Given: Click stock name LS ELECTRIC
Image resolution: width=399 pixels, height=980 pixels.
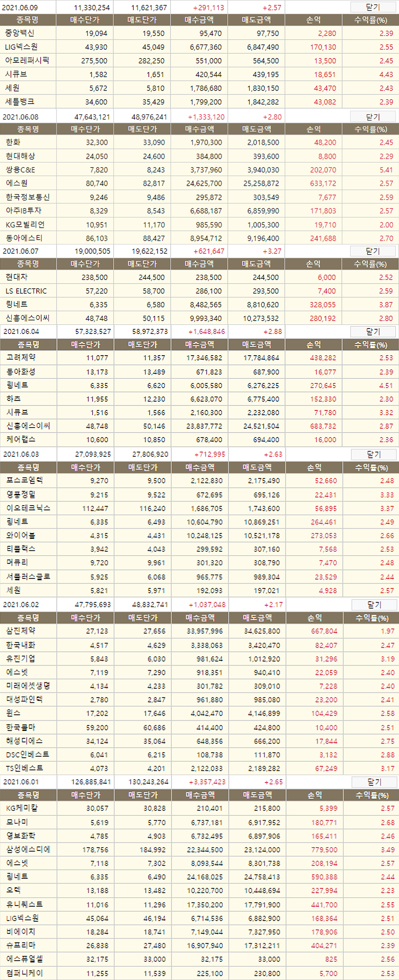Looking at the screenshot, I should coord(26,291).
